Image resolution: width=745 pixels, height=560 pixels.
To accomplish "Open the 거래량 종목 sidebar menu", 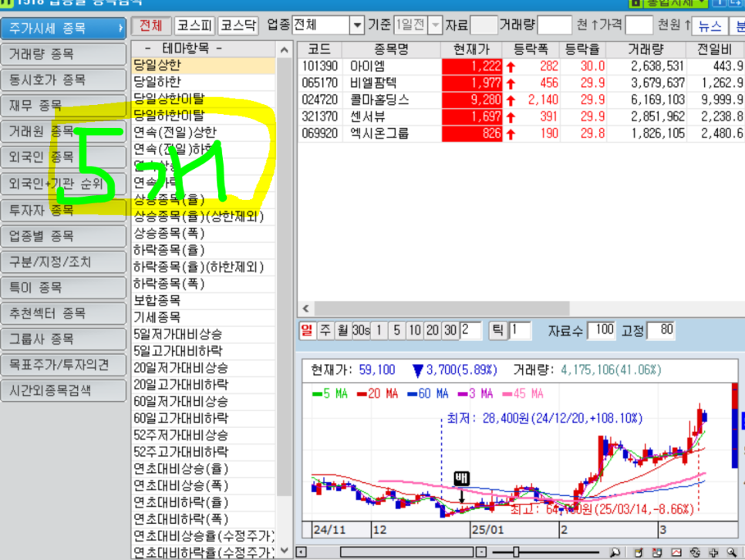I will point(63,54).
